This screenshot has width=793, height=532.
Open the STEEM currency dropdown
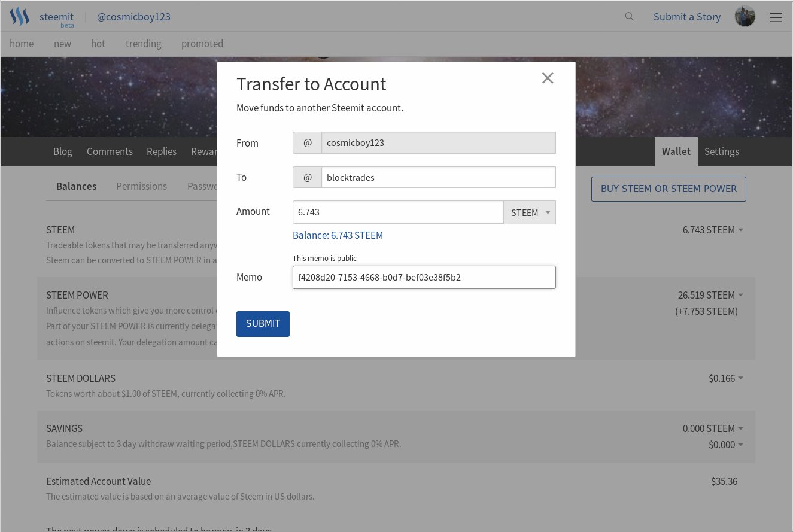coord(530,212)
